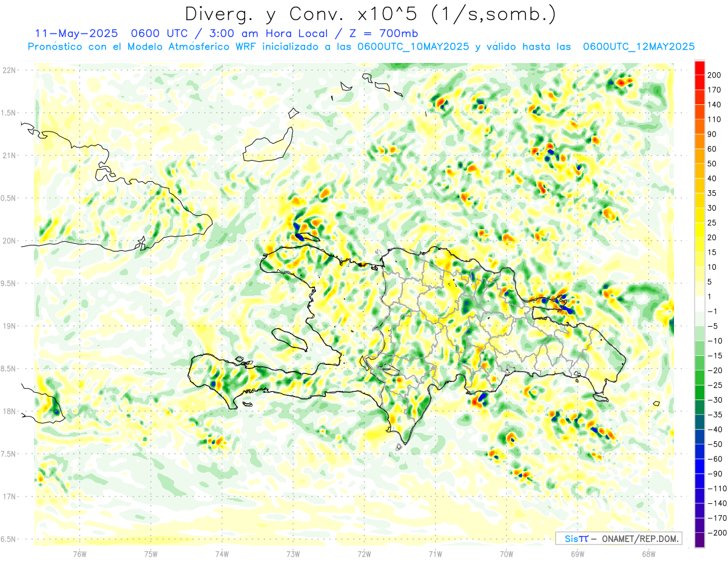
Task: Click the title 'Diverg. y Conv. x10^5 (1/s,somb.)'
Action: [370, 14]
